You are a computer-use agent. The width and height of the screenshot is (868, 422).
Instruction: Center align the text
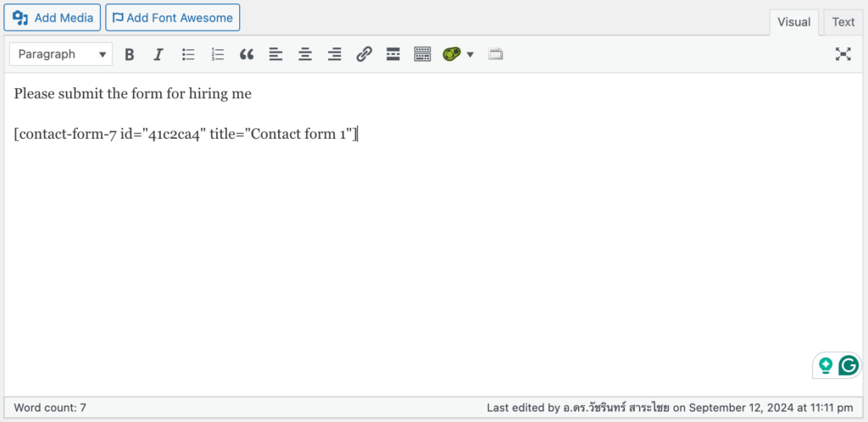tap(305, 54)
